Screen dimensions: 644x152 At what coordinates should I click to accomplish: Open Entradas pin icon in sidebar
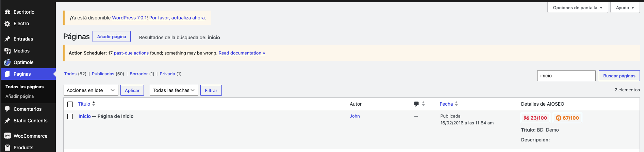pyautogui.click(x=7, y=39)
